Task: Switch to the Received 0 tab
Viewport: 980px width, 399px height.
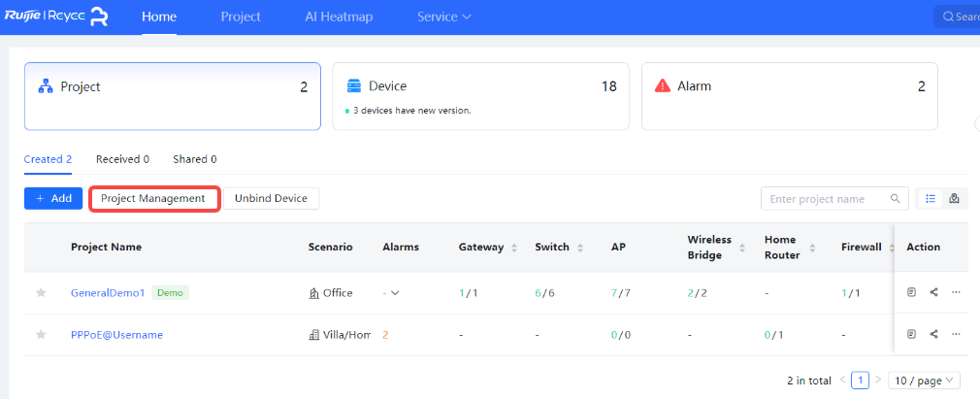Action: (122, 159)
